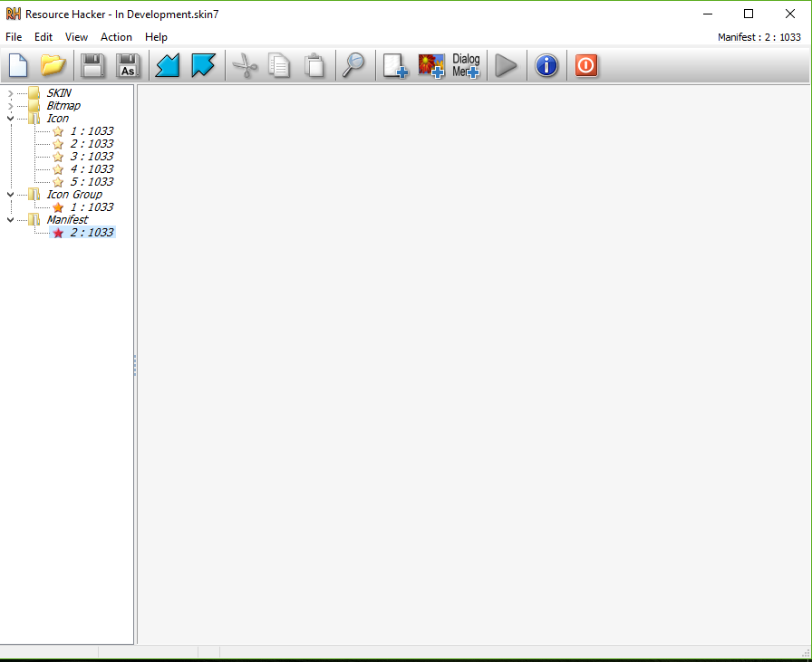Image resolution: width=812 pixels, height=662 pixels.
Task: Click the Add Image Resource icon
Action: coord(431,65)
